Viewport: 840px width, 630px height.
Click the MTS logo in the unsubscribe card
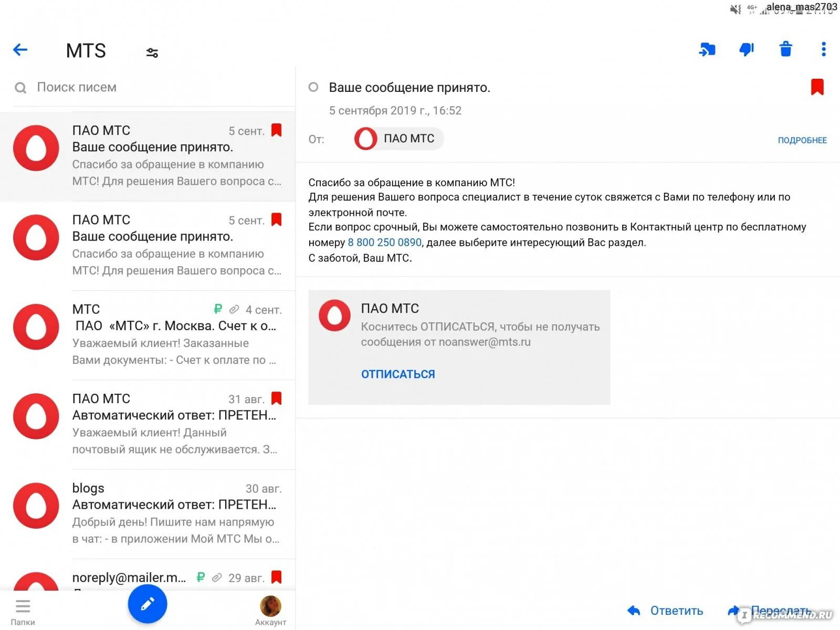pos(334,316)
